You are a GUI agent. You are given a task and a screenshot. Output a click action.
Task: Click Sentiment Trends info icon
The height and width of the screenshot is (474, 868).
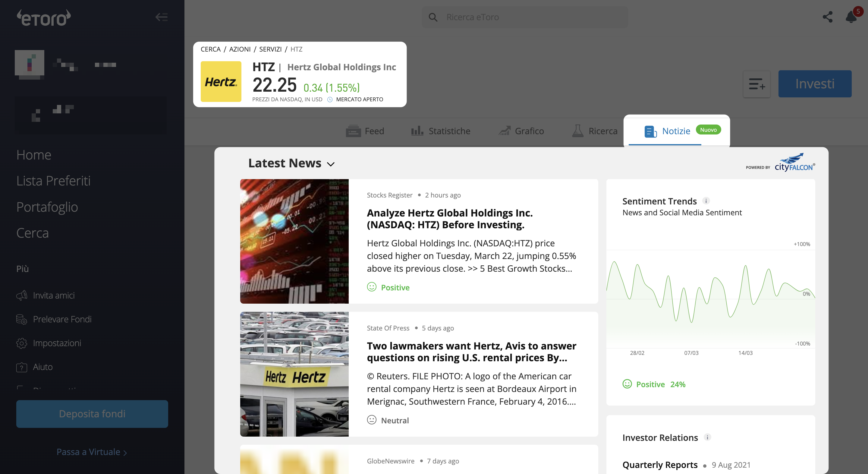point(706,201)
